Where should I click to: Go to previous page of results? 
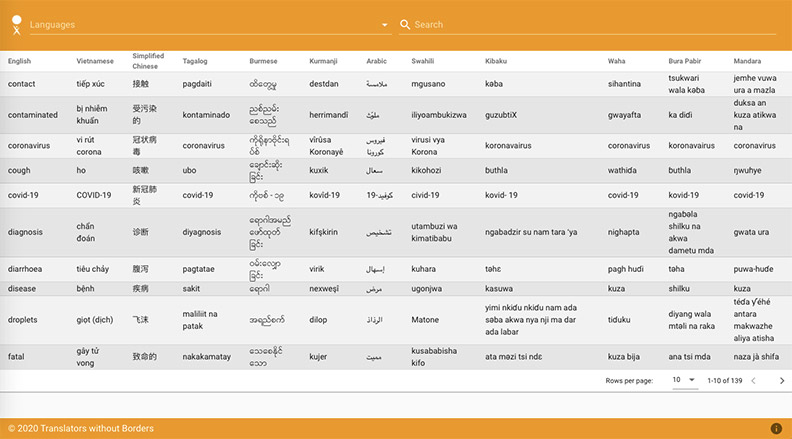pos(754,381)
